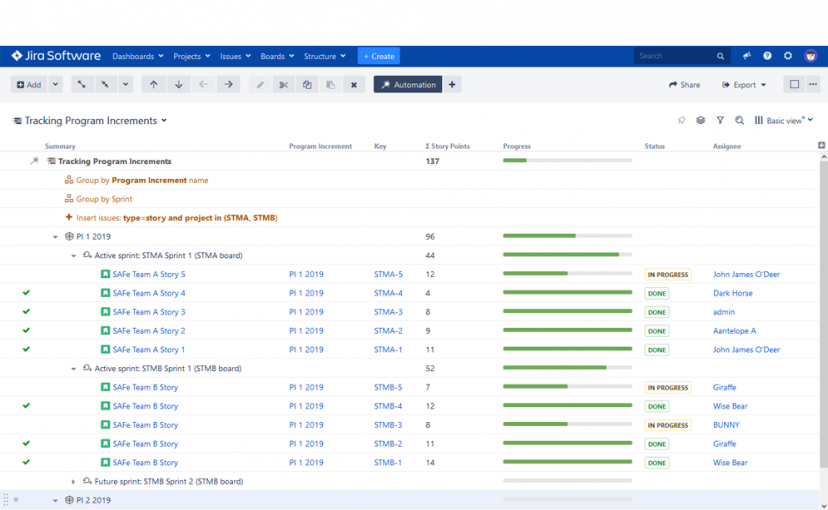Copy selected item icon

click(307, 84)
